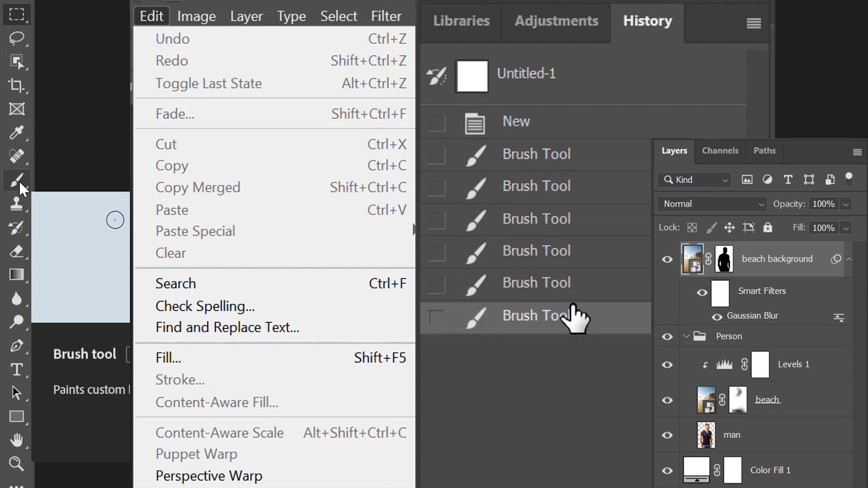Open the layer blending mode dropdown

711,204
